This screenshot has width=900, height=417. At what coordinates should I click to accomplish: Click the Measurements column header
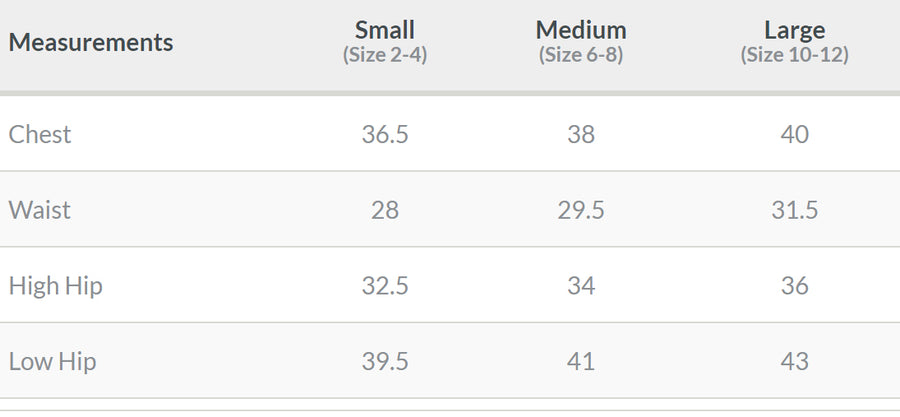[x=91, y=43]
